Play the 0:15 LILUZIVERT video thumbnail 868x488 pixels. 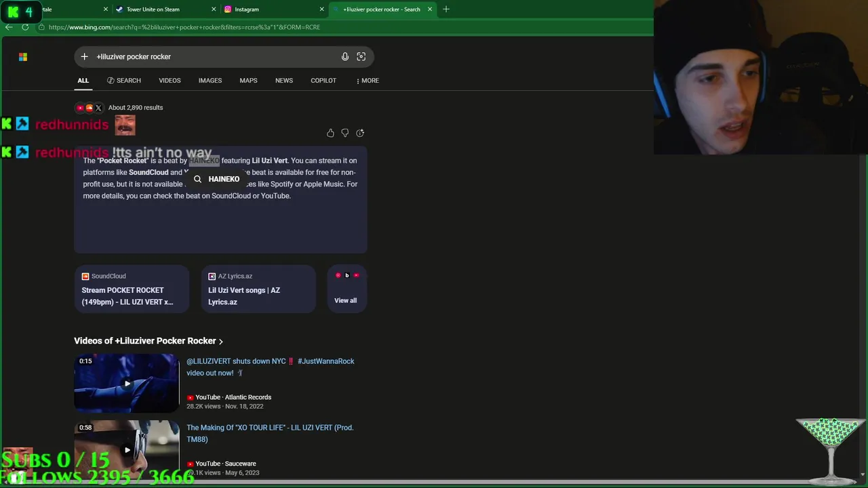[x=127, y=384]
